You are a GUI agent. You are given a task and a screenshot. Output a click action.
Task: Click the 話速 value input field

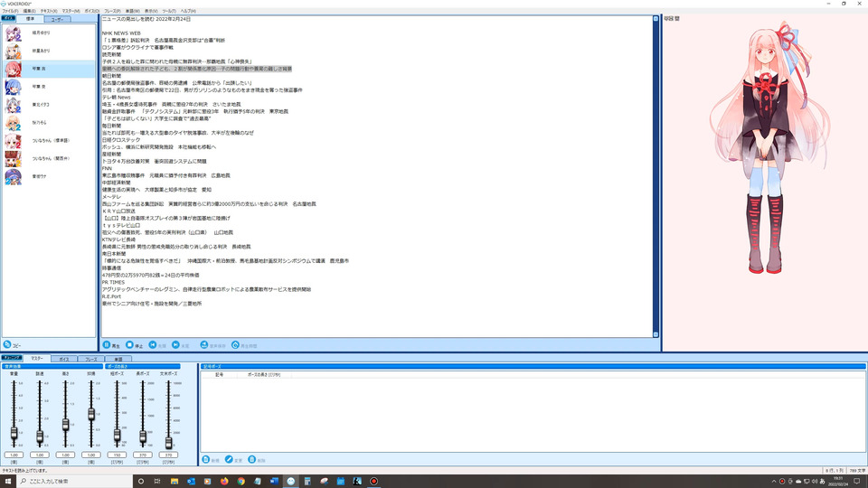coord(40,455)
